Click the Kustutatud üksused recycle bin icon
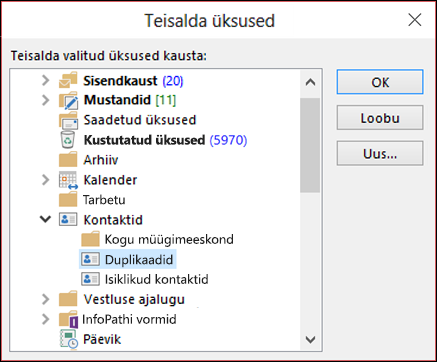The image size is (437, 362). coord(68,140)
